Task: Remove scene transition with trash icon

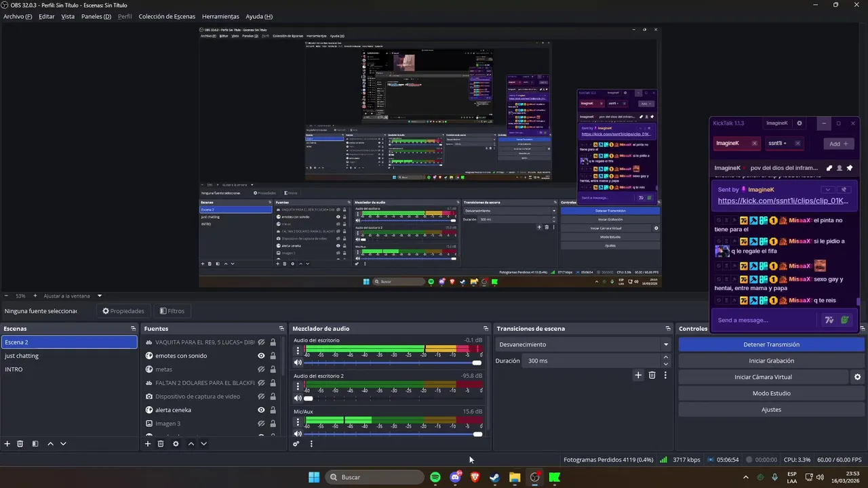Action: (x=652, y=375)
